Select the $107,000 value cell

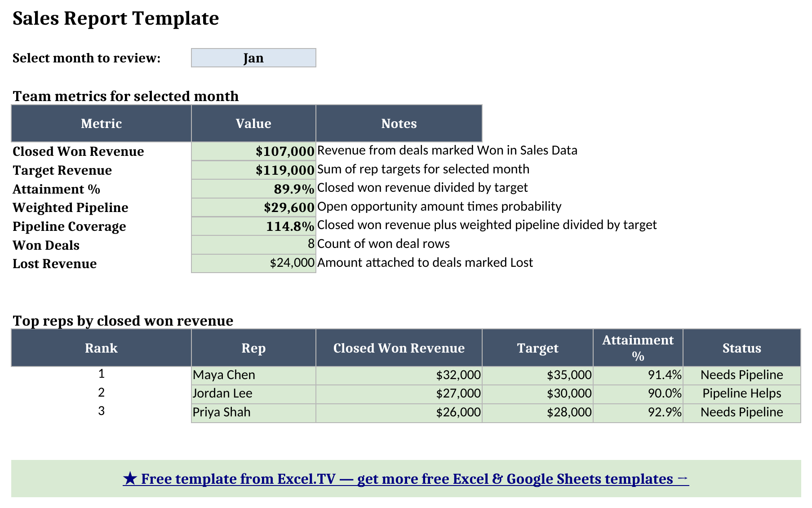[x=253, y=151]
